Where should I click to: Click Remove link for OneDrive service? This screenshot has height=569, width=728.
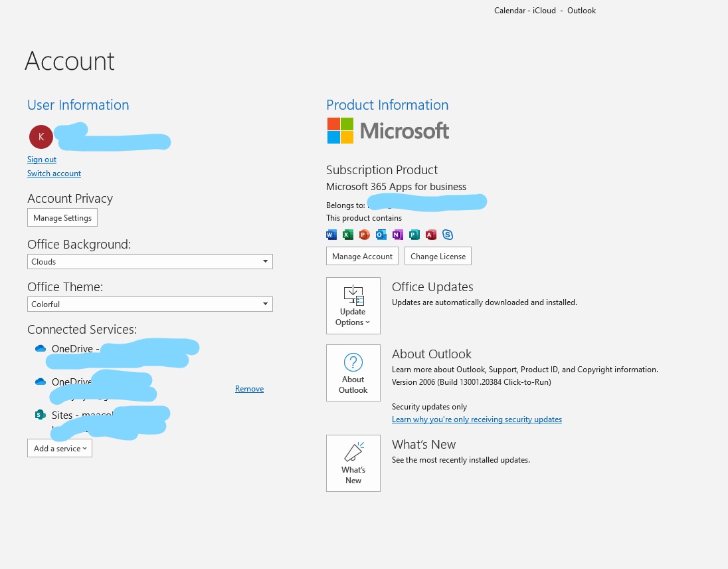249,389
